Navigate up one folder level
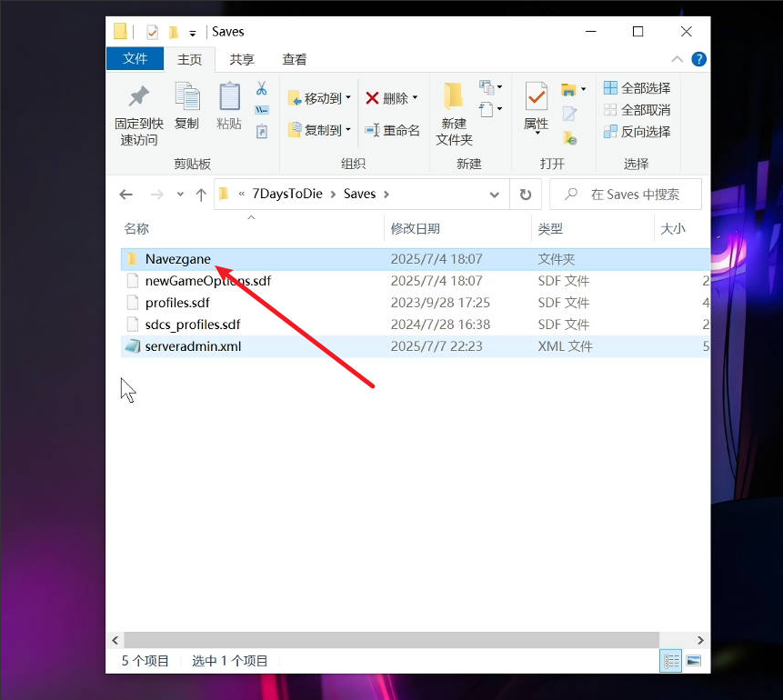783x700 pixels. [201, 194]
